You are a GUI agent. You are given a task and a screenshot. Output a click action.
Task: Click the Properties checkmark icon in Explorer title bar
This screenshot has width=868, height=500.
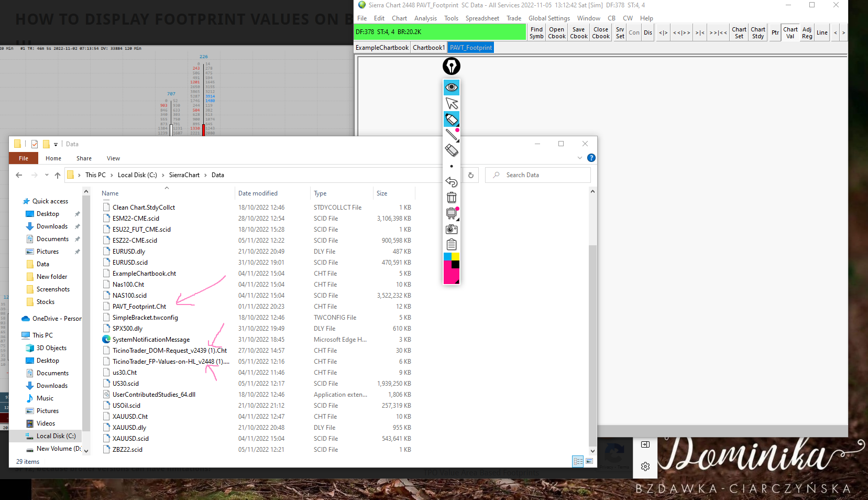(x=35, y=144)
